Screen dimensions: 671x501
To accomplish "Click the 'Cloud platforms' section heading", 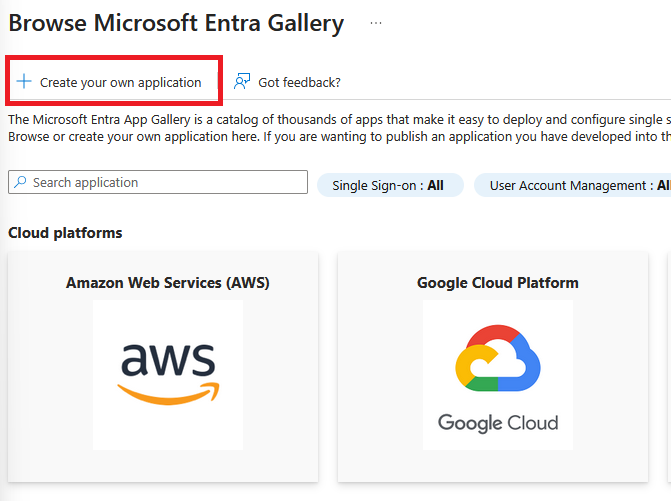I will tap(65, 233).
